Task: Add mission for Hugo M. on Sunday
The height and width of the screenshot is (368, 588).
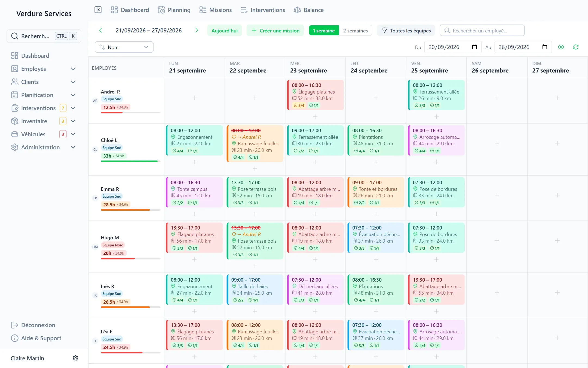Action: click(x=557, y=240)
